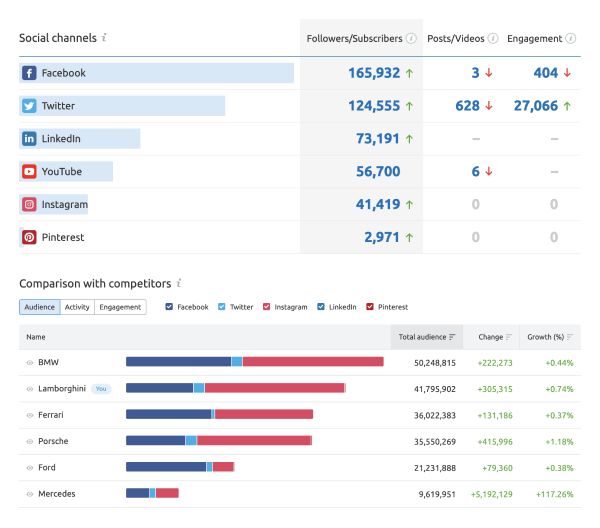Click the You badge beside Lamborghini
Viewport: 600px width, 528px height.
(101, 389)
